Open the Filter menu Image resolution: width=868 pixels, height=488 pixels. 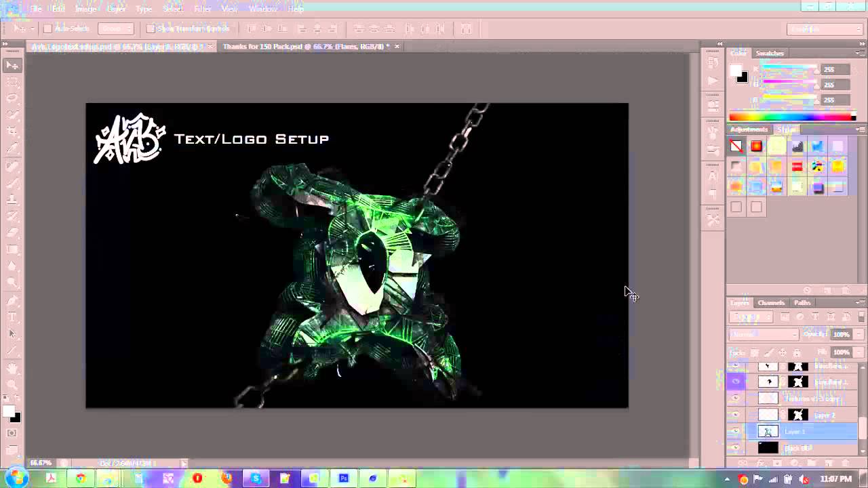tap(202, 9)
